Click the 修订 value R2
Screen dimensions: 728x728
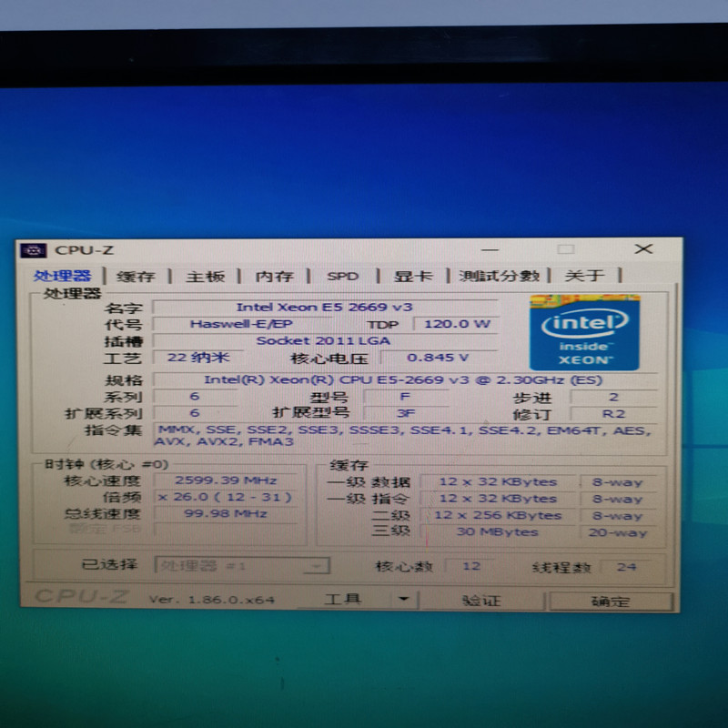[613, 414]
